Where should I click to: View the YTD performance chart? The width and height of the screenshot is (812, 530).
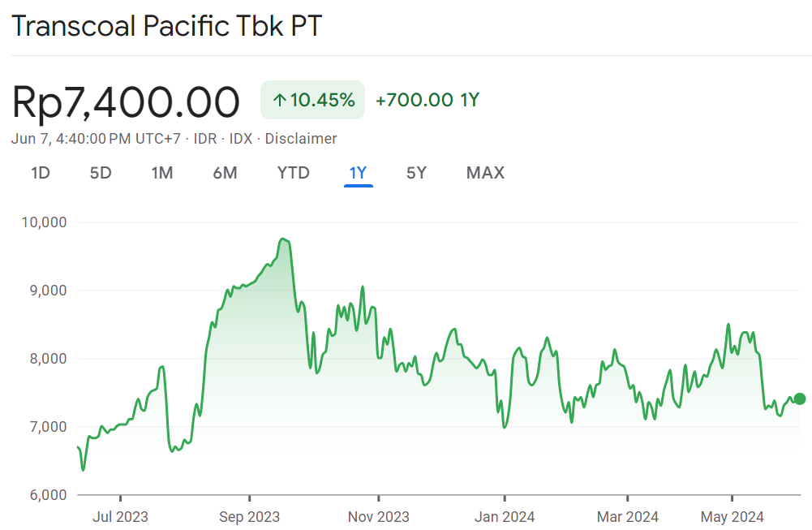pos(293,173)
